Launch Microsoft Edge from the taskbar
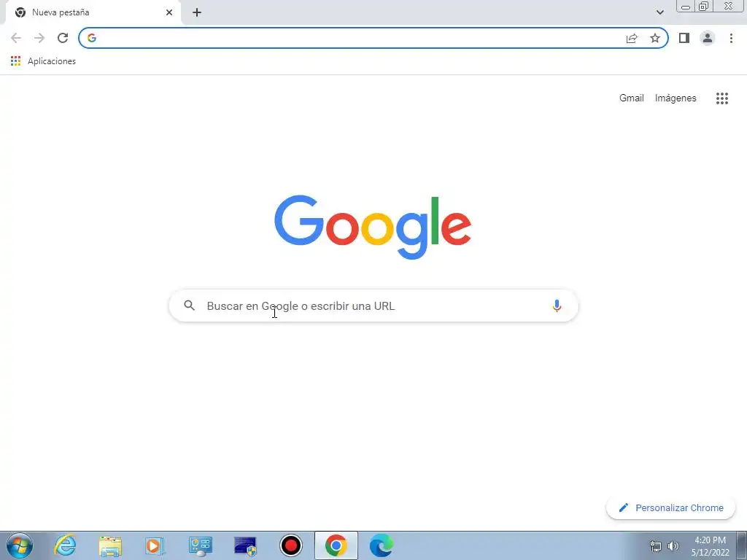The height and width of the screenshot is (560, 747). [x=381, y=545]
